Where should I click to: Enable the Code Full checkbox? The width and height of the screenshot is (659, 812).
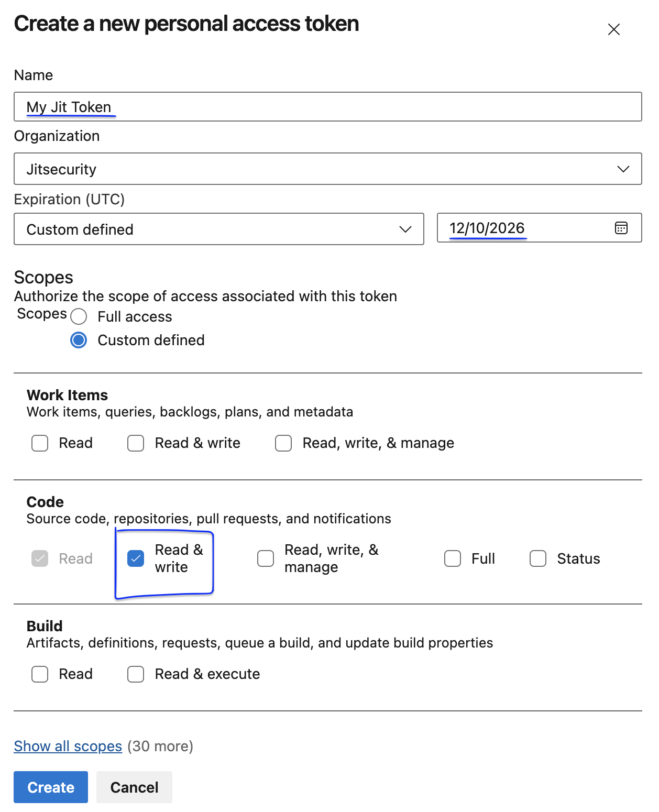[x=453, y=558]
